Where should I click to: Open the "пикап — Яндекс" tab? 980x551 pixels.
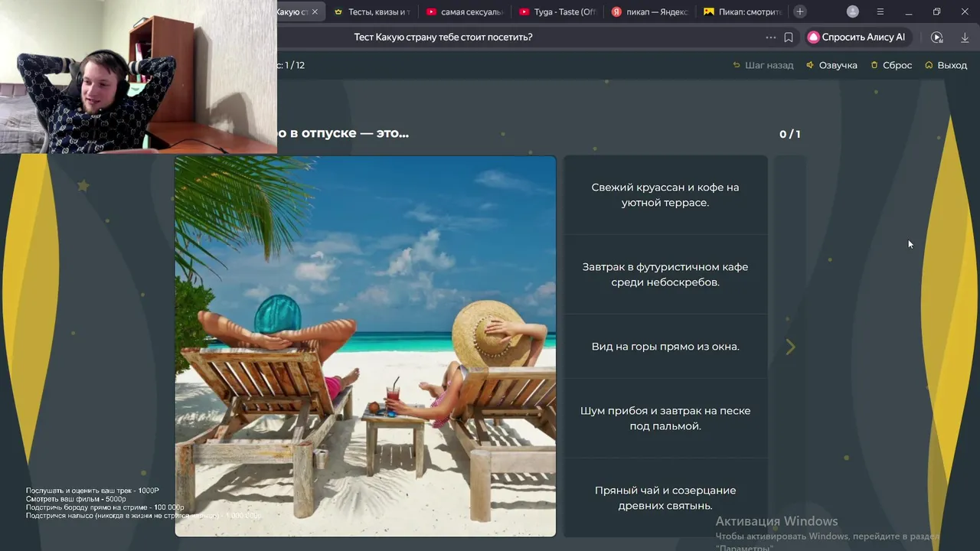click(x=649, y=12)
